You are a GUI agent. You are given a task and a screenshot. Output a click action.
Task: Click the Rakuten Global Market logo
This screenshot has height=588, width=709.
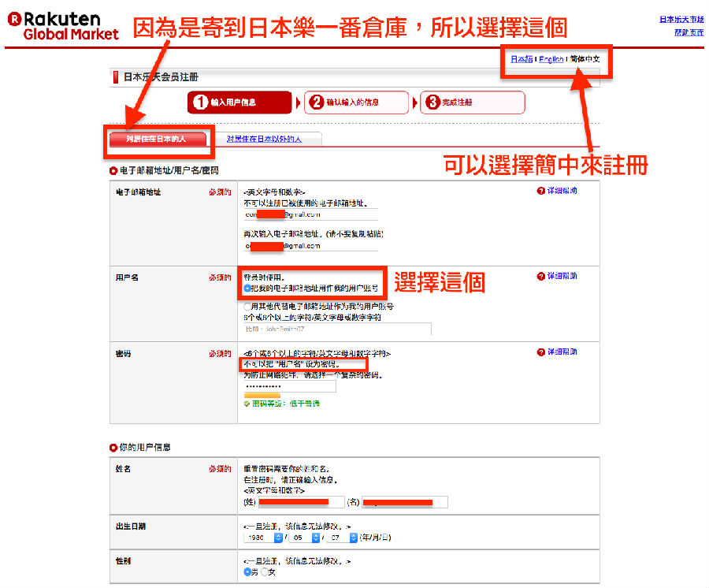pos(63,26)
